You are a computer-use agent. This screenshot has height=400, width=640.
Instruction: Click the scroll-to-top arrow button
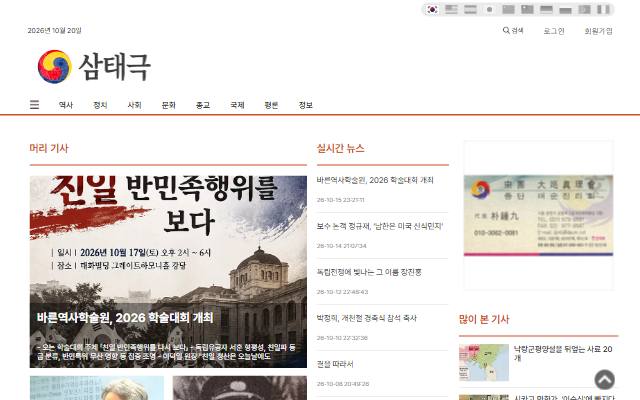tap(604, 380)
